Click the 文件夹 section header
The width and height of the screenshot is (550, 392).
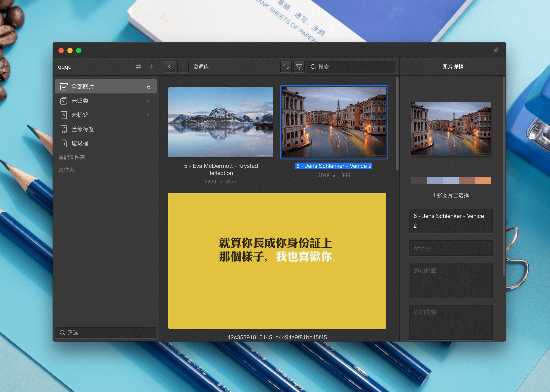tap(66, 169)
